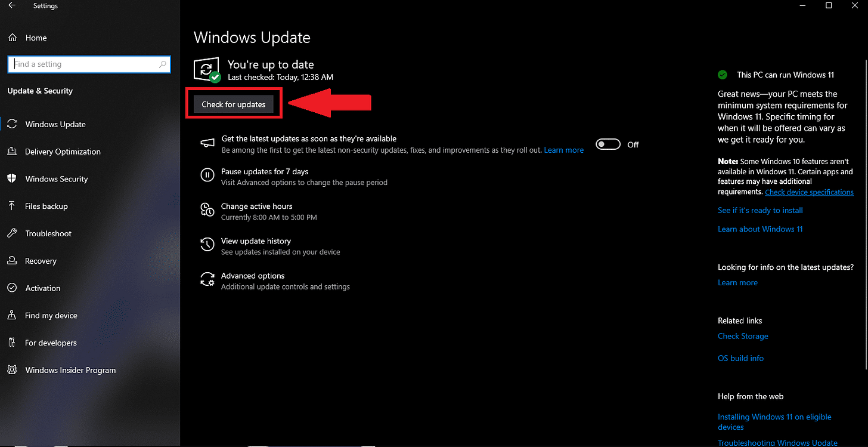Click the Find a setting search box
Viewport: 868px width, 447px height.
click(89, 64)
